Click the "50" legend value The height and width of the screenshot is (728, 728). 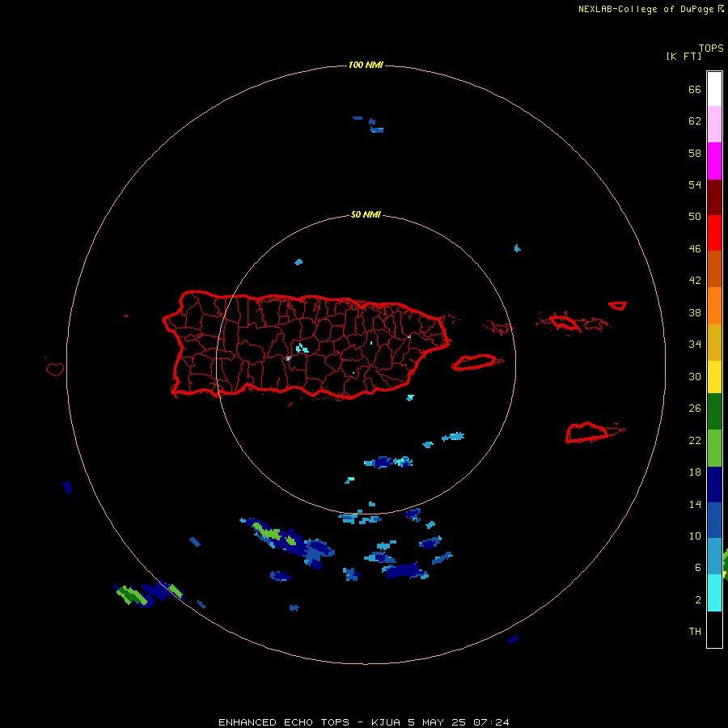click(x=695, y=217)
